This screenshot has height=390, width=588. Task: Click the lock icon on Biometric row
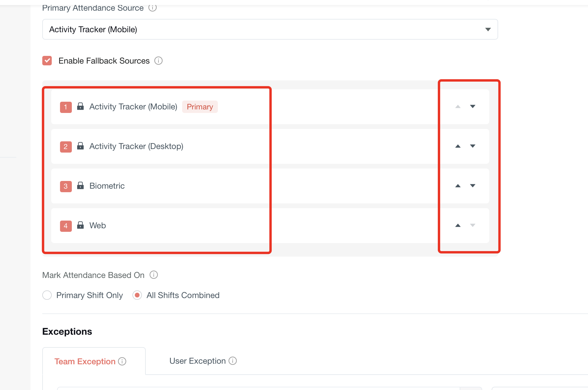click(x=80, y=185)
